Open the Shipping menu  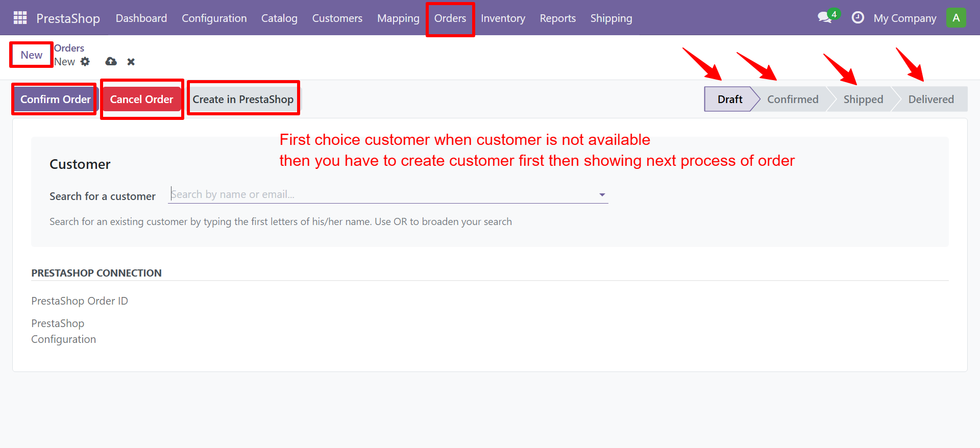611,18
